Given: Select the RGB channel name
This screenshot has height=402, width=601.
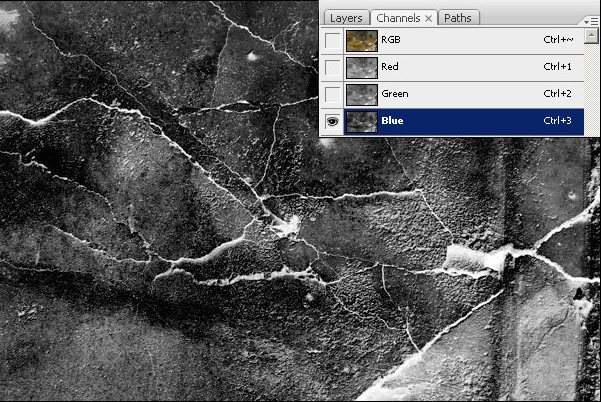Looking at the screenshot, I should [x=391, y=39].
